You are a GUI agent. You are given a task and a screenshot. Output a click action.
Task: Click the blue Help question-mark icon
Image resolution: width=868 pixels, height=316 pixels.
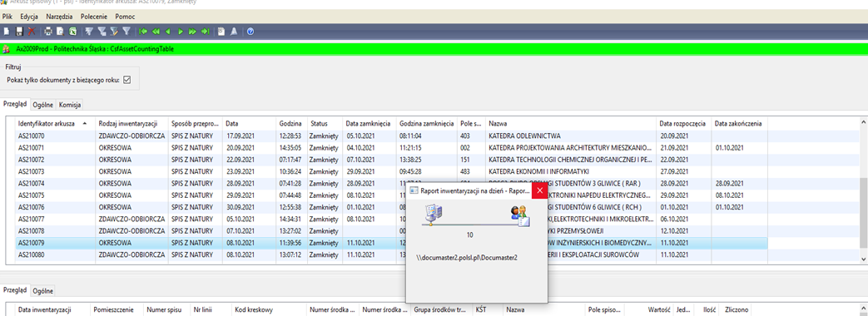tap(250, 32)
